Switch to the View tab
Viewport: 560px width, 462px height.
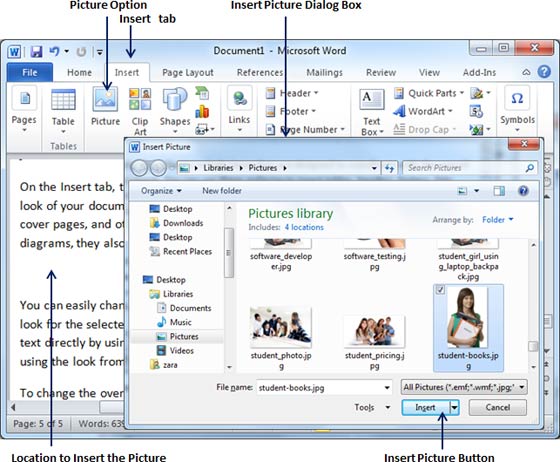point(429,72)
